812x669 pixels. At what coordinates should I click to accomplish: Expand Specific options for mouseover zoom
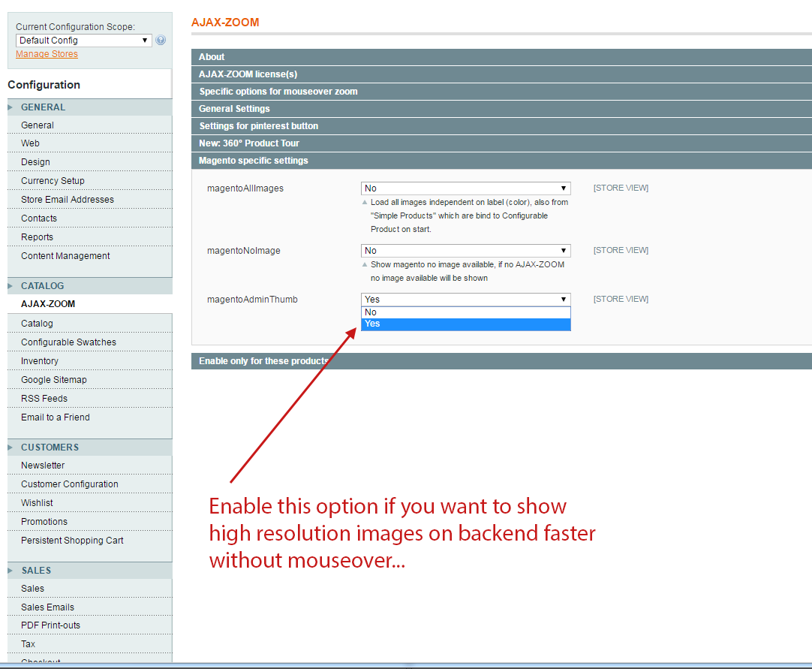tap(501, 91)
